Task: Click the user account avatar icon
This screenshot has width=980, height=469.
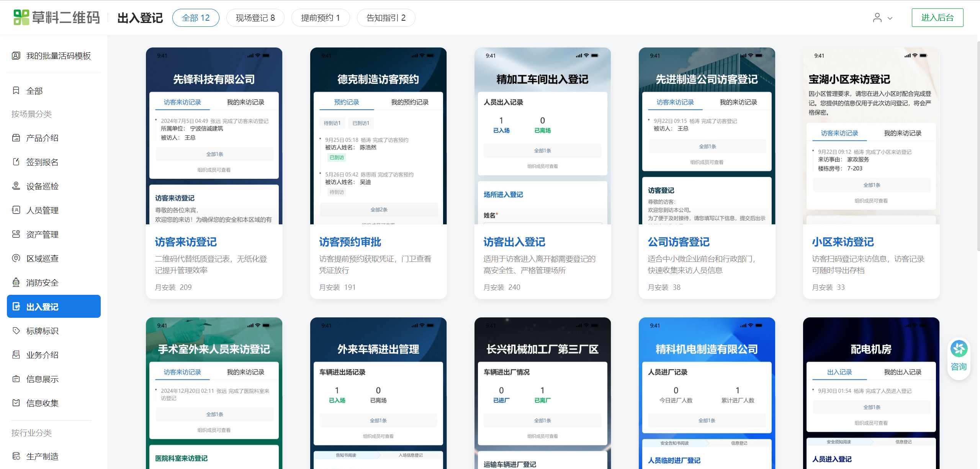Action: 877,18
